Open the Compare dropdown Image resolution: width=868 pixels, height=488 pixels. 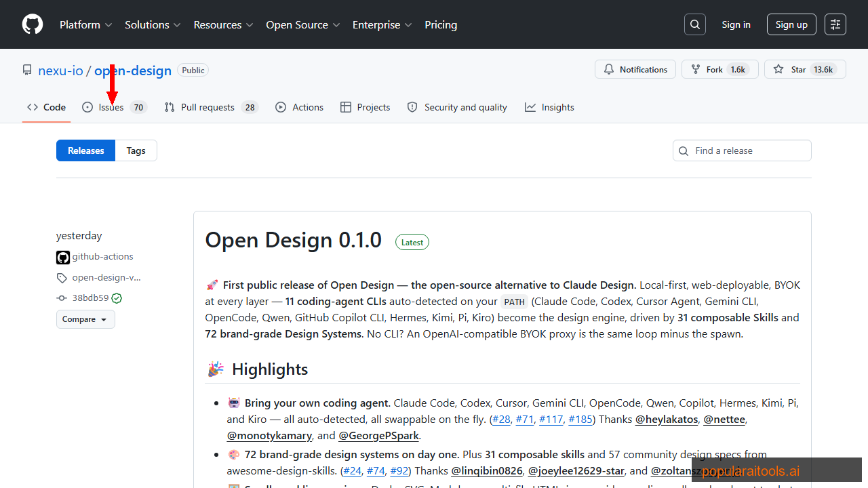[x=85, y=319]
